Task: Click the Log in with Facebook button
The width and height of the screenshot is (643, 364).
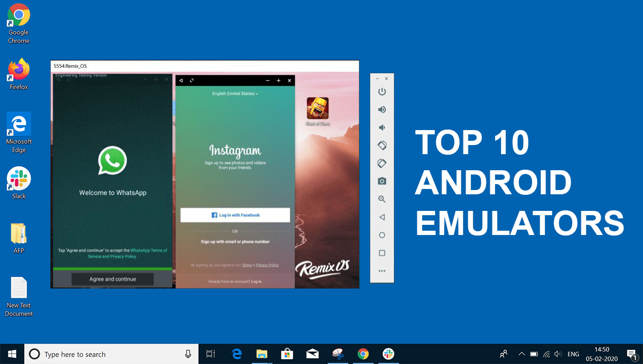Action: [x=235, y=215]
